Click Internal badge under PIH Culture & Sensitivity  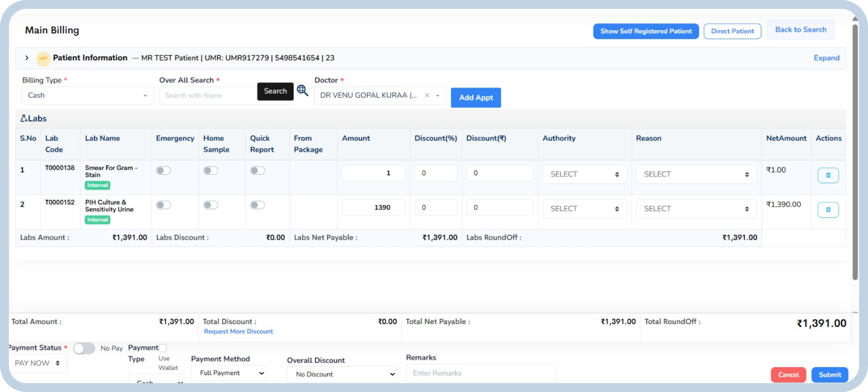(97, 220)
